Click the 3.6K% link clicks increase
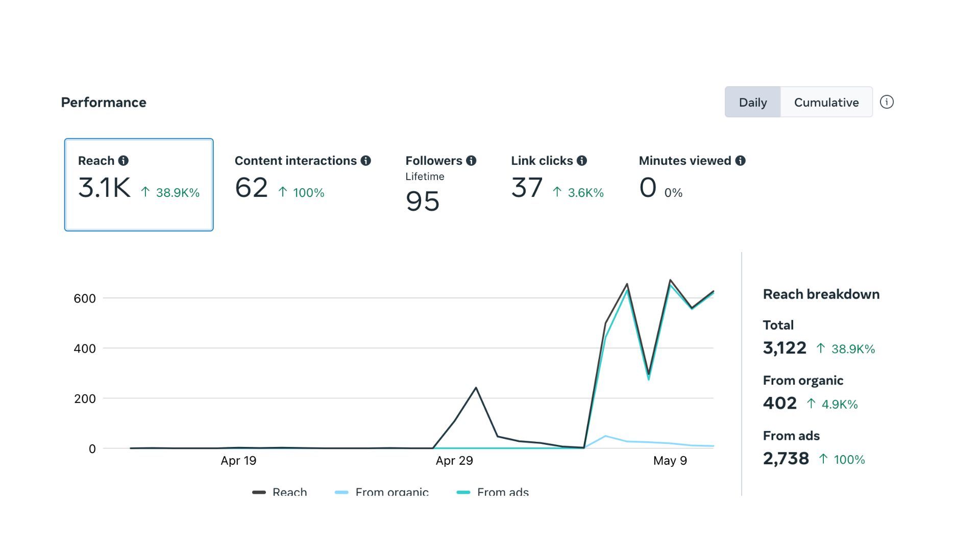The height and width of the screenshot is (551, 980). tap(578, 192)
